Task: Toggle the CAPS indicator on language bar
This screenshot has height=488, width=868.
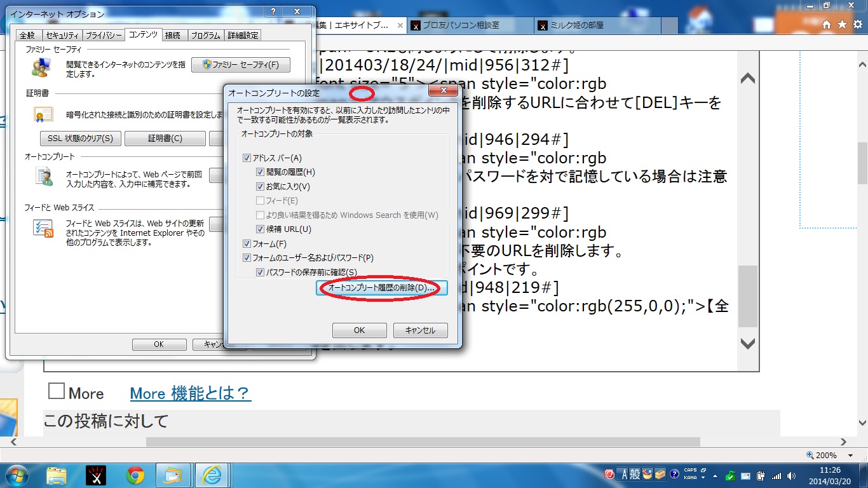Action: (x=690, y=471)
